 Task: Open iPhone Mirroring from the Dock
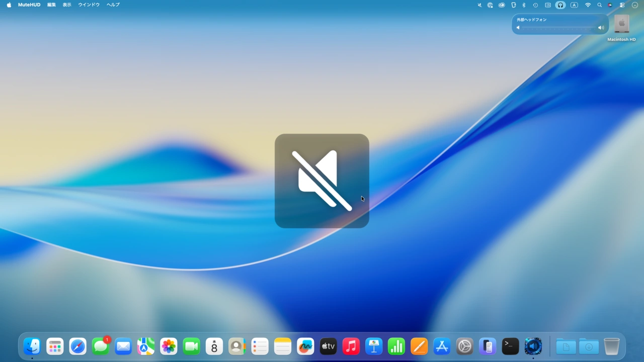click(x=488, y=346)
